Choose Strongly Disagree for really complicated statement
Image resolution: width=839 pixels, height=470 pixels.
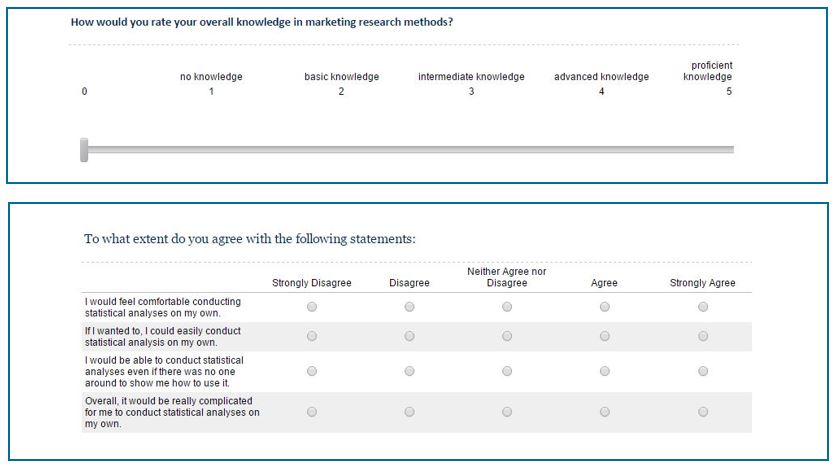click(312, 411)
